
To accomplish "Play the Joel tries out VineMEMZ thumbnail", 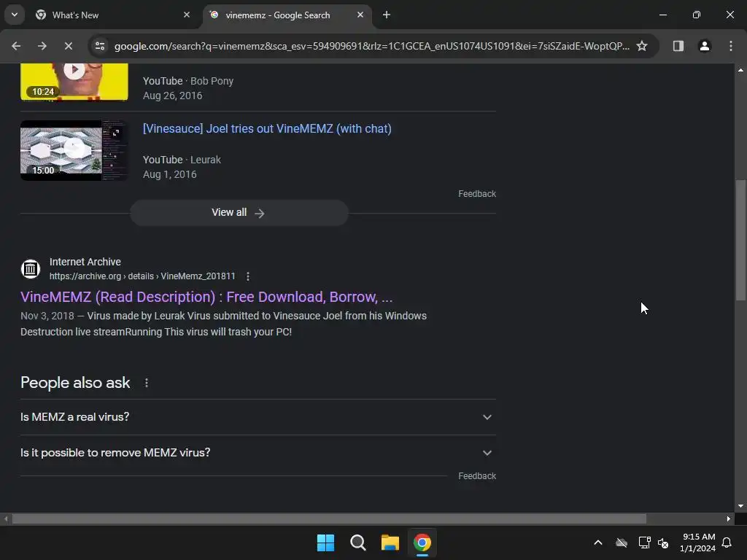I will [74, 150].
